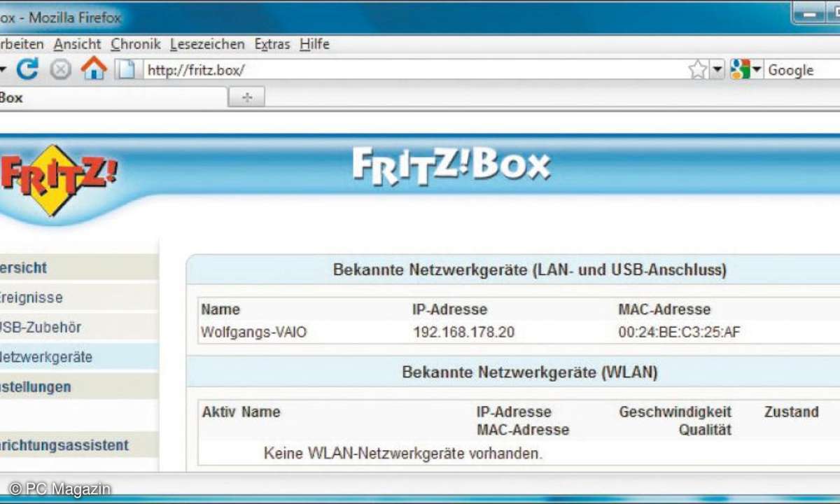840x504 pixels.
Task: Click the red-yellow FRITZ! logo
Action: (56, 180)
